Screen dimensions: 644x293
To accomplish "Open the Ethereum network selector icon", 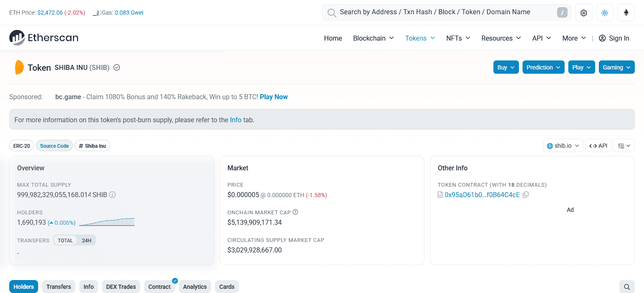I will click(626, 13).
